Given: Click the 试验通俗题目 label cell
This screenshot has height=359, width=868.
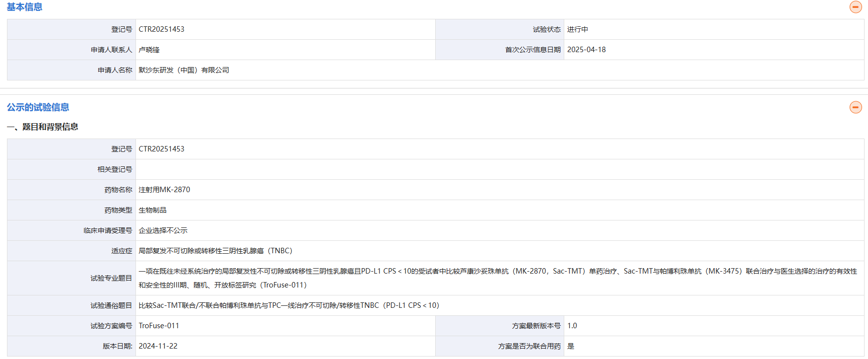Looking at the screenshot, I should click(71, 305).
